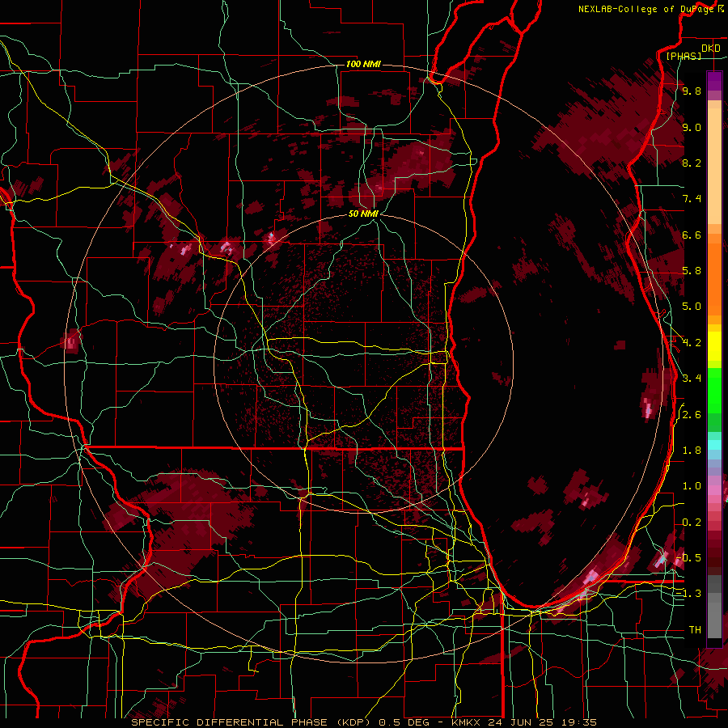The width and height of the screenshot is (728, 728).
Task: Pick the dark purple swatch atop color bar
Action: pos(714,81)
